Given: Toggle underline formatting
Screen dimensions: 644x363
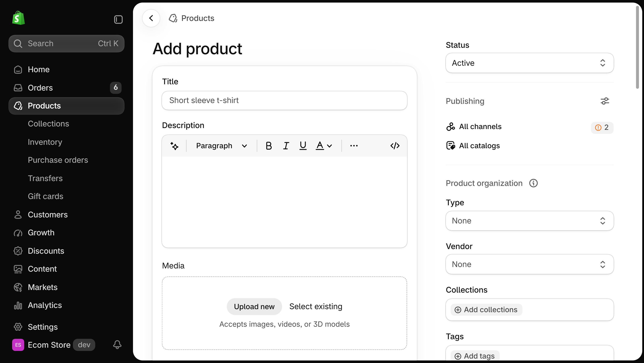Looking at the screenshot, I should pos(303,146).
